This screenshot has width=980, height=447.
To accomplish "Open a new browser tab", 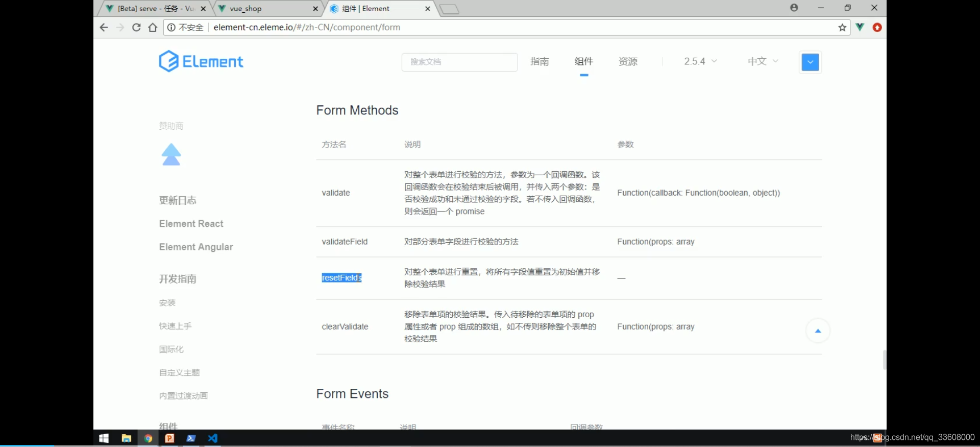I will coord(449,9).
